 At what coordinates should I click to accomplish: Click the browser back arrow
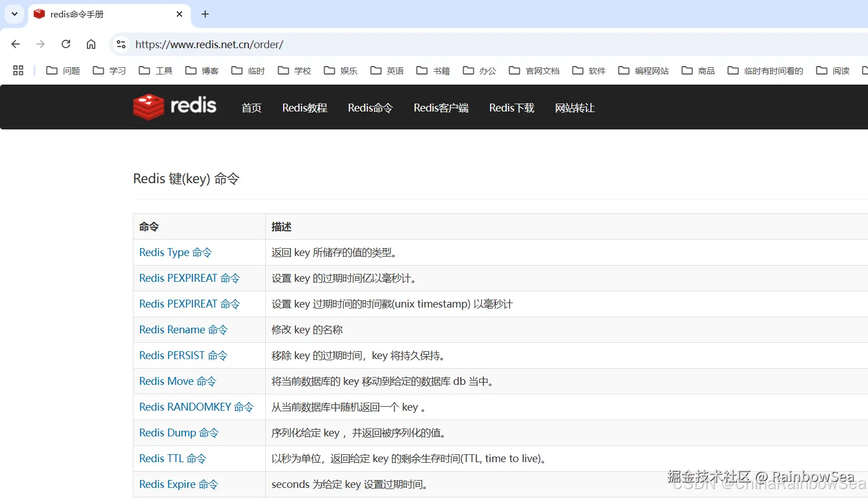click(x=16, y=44)
